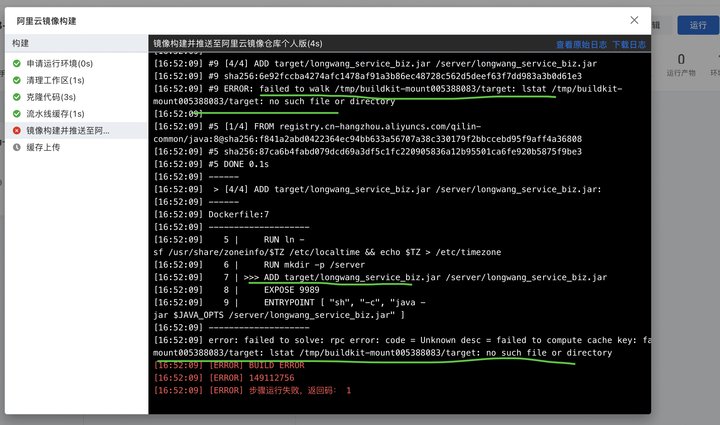Image resolution: width=720 pixels, height=425 pixels.
Task: Click the '#9 ERROR: failed to walk' log line
Action: tap(388, 95)
